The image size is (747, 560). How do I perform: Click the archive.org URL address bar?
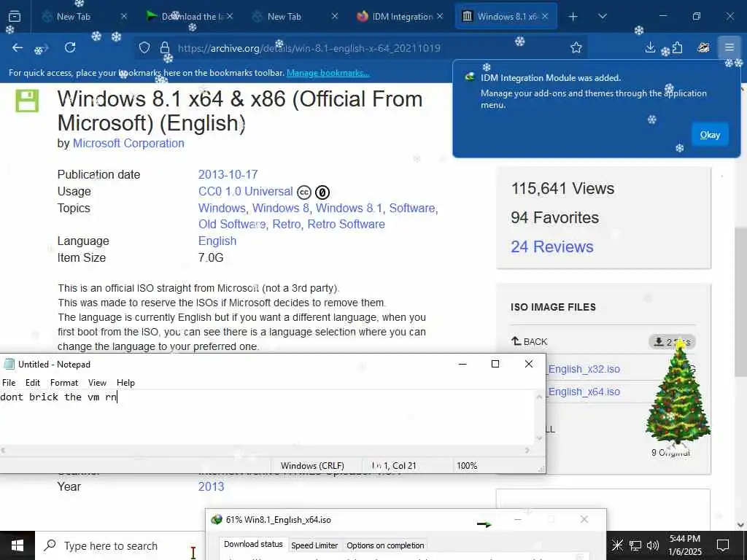[362, 48]
